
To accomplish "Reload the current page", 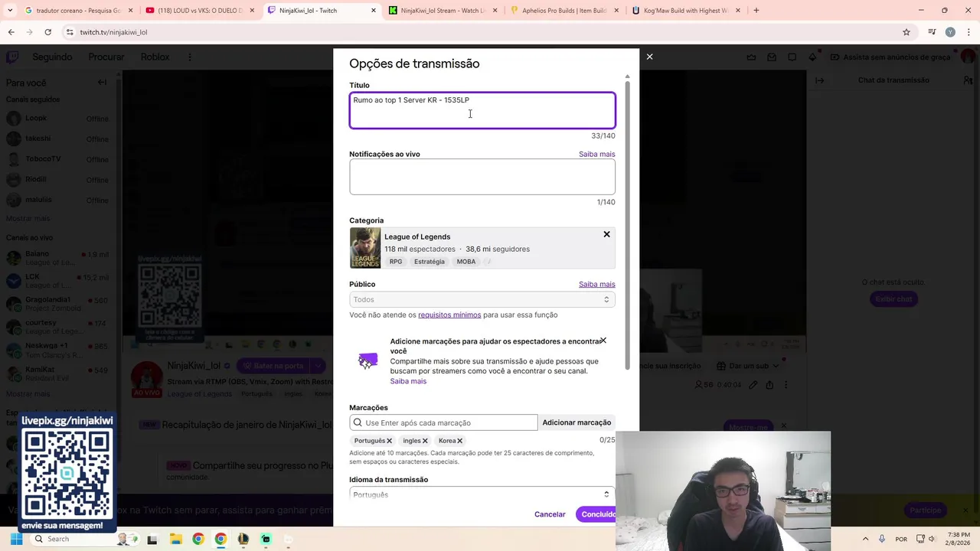I will pyautogui.click(x=47, y=32).
